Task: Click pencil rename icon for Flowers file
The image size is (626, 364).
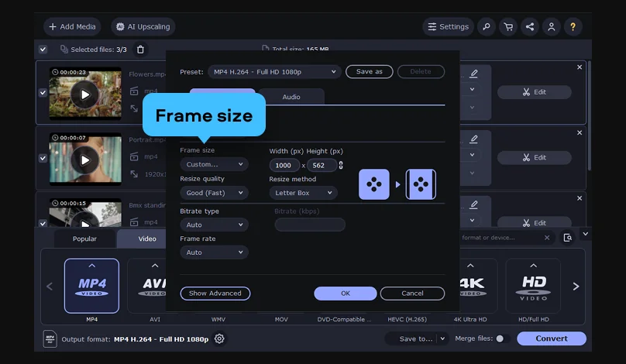Action: (473, 74)
